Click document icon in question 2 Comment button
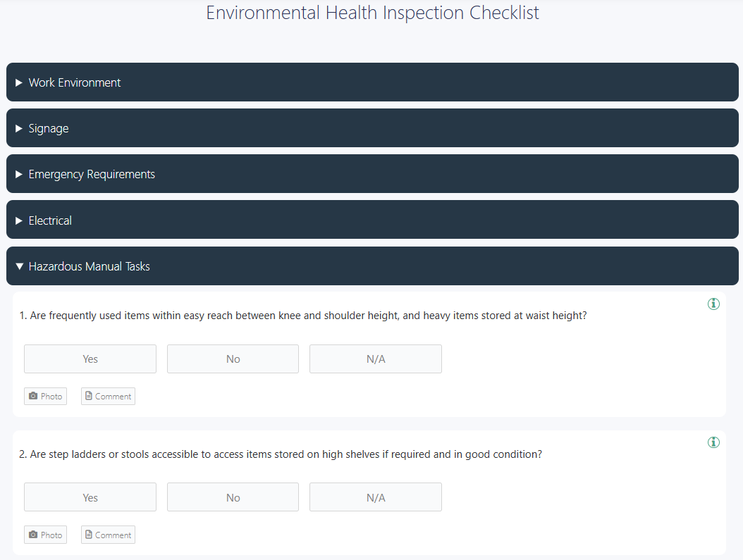This screenshot has width=743, height=560. coord(89,535)
